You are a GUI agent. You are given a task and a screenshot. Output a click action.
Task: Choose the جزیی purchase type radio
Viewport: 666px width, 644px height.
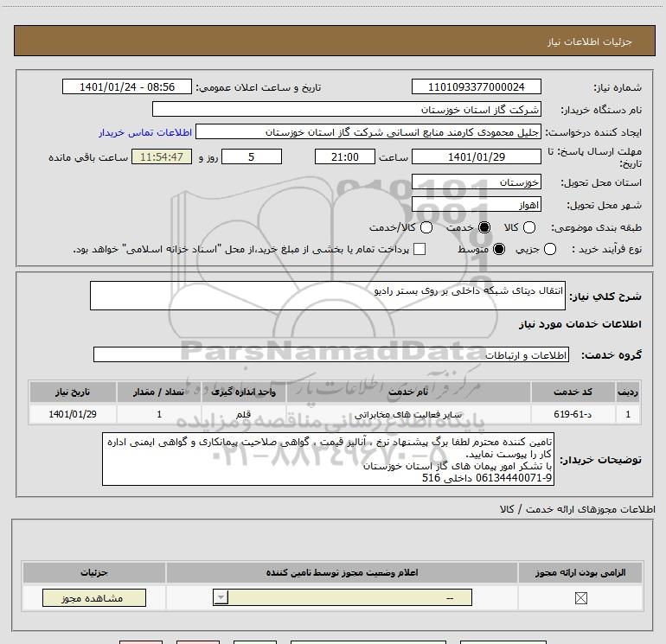pos(549,249)
